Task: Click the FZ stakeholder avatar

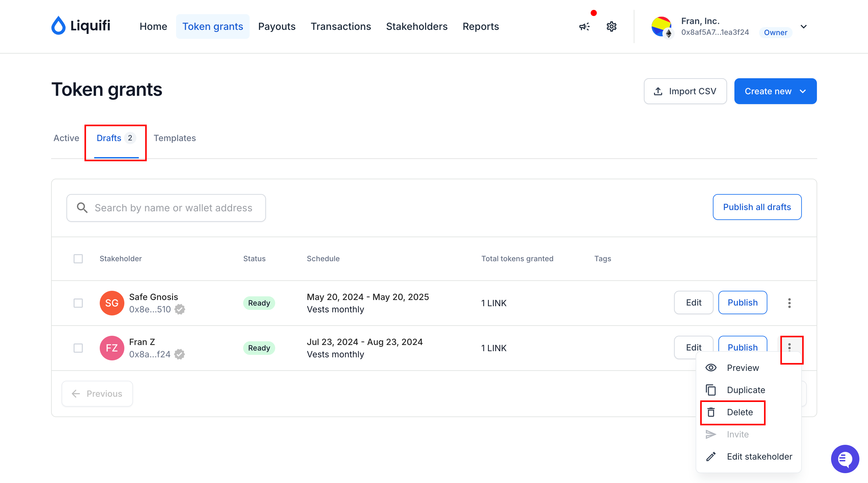Action: click(x=112, y=348)
